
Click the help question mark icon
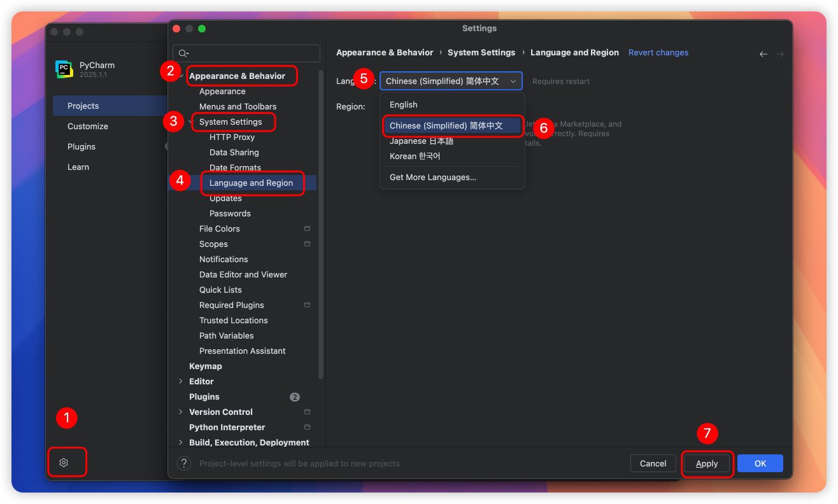click(184, 463)
